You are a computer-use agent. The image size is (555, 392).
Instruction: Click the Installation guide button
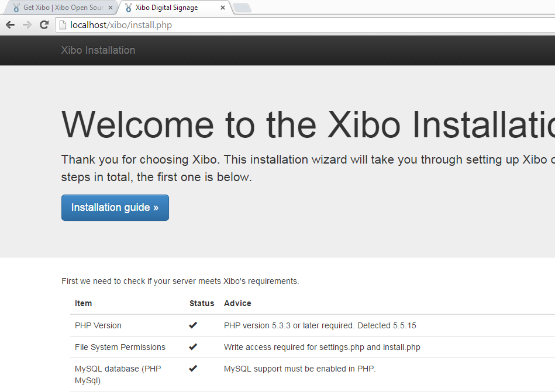tap(115, 207)
